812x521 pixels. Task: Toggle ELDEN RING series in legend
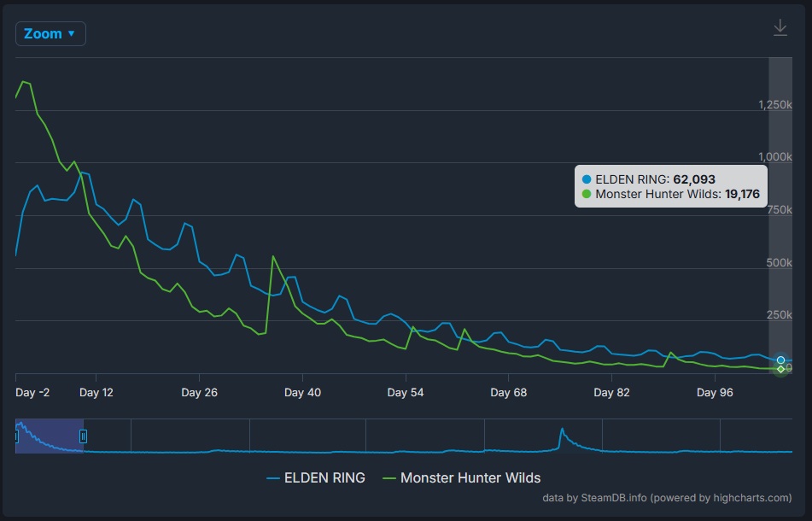pyautogui.click(x=316, y=477)
